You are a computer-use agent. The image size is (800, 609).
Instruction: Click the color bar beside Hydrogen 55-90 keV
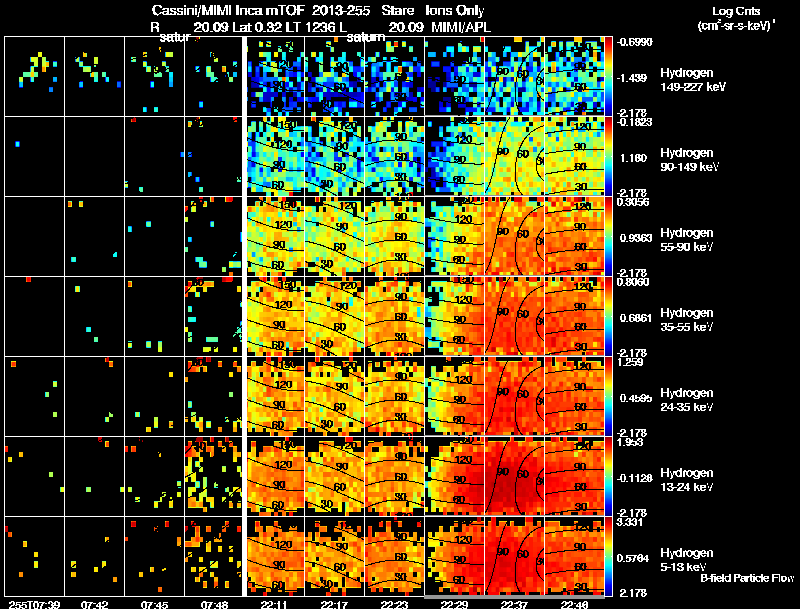[x=608, y=236]
